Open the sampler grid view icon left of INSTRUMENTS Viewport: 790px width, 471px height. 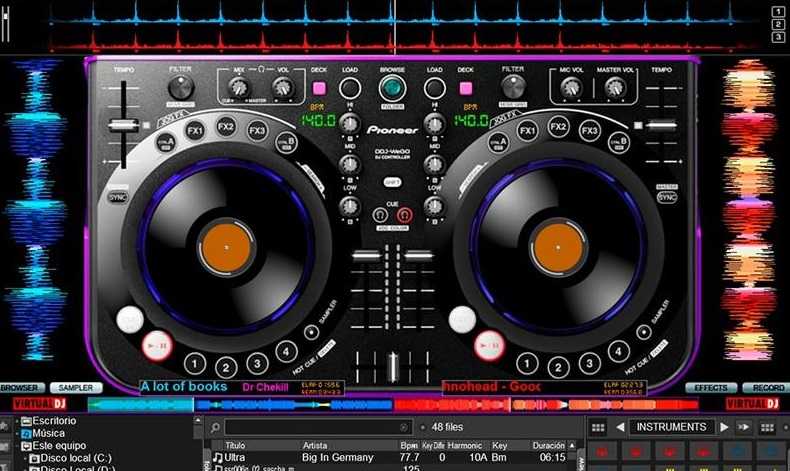[x=598, y=428]
